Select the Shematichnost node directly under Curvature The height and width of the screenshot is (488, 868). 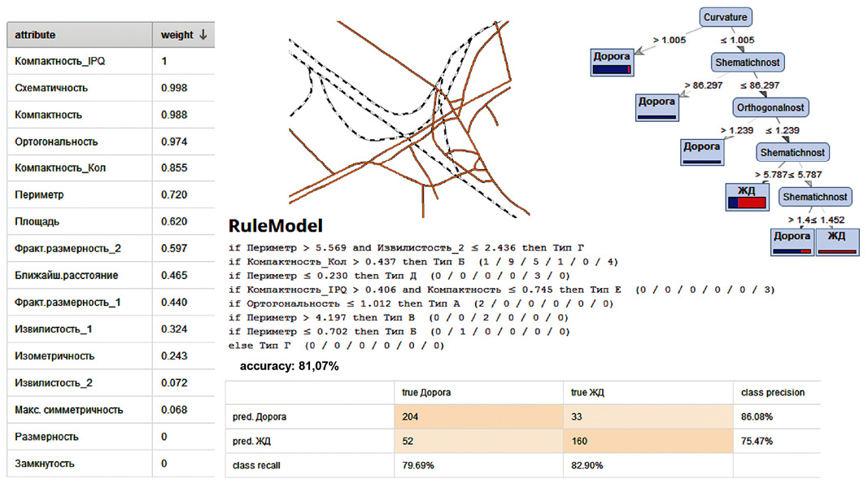[x=748, y=63]
